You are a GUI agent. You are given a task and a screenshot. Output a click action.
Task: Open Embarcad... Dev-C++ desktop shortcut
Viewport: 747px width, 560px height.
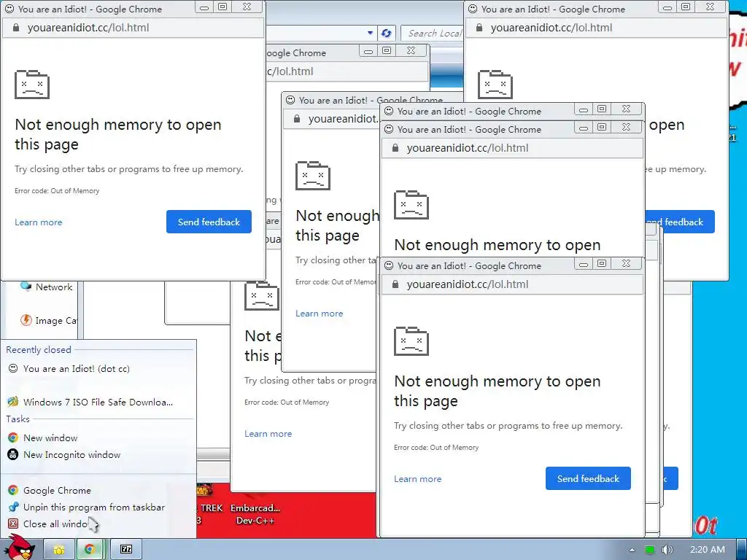pyautogui.click(x=255, y=514)
